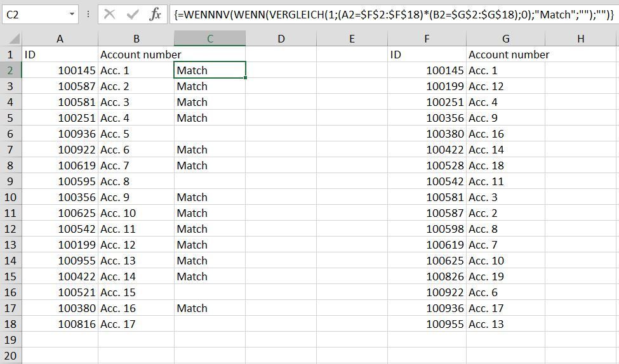
Task: Select row 1 header
Action: coord(11,55)
